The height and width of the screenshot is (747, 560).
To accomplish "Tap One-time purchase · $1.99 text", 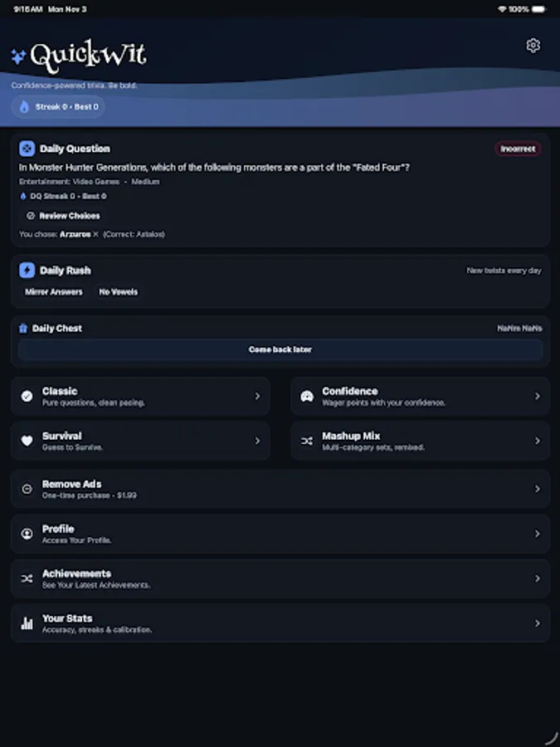I will 89,496.
